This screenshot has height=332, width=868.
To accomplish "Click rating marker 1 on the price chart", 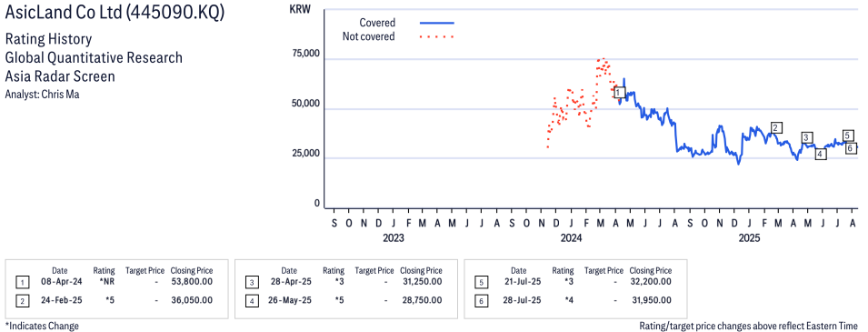I will pos(620,92).
